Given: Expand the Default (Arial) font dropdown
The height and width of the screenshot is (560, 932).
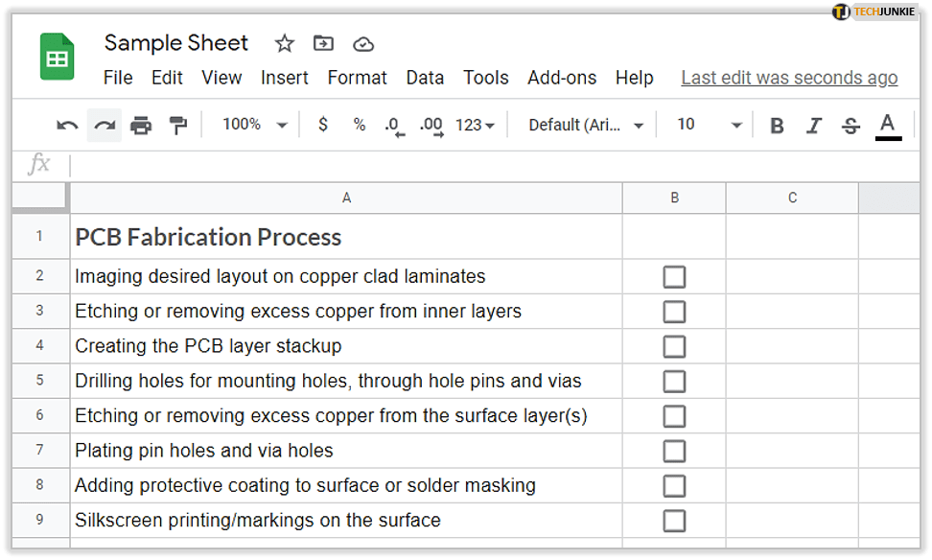Looking at the screenshot, I should pyautogui.click(x=586, y=125).
